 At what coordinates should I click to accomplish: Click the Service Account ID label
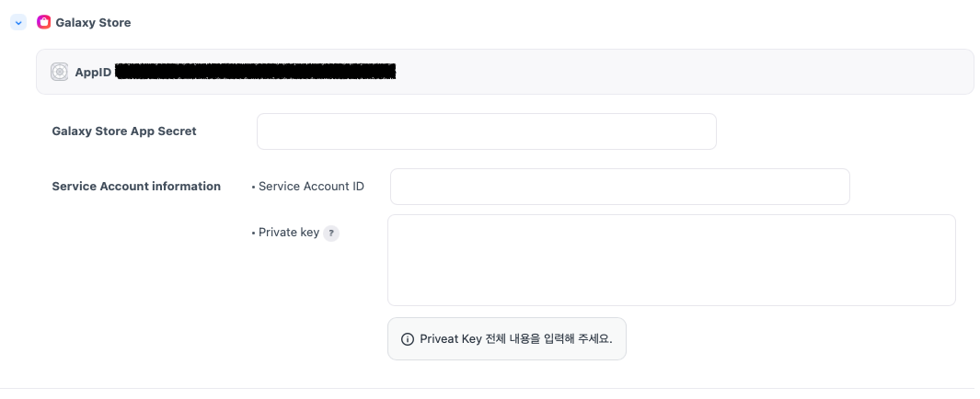click(311, 186)
